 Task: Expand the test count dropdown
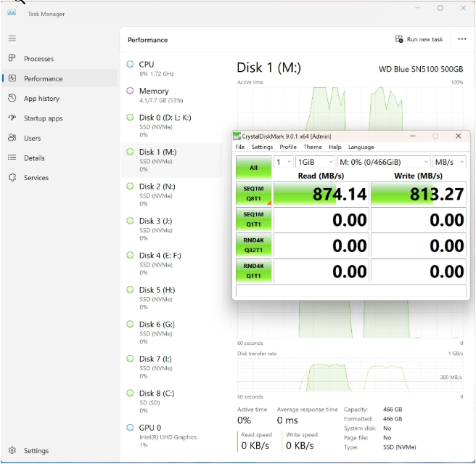(284, 162)
